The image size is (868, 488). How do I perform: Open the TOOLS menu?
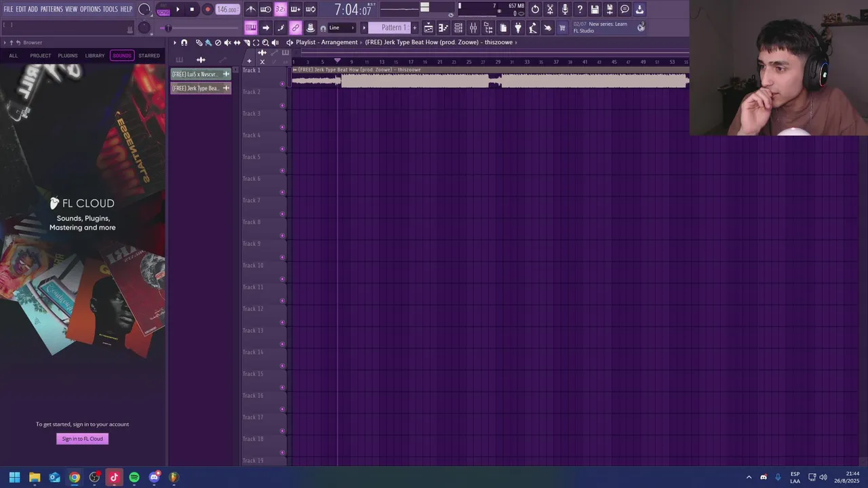click(111, 9)
